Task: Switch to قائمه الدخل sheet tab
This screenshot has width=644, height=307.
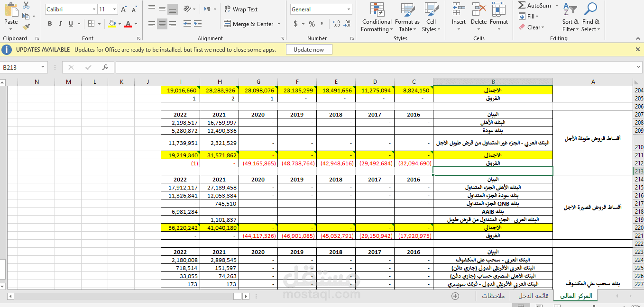Action: pos(532,296)
